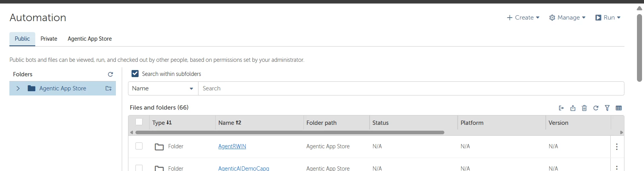Select the AgentRWIN folder row checkbox
Viewport: 644px width, 171px height.
pyautogui.click(x=139, y=146)
